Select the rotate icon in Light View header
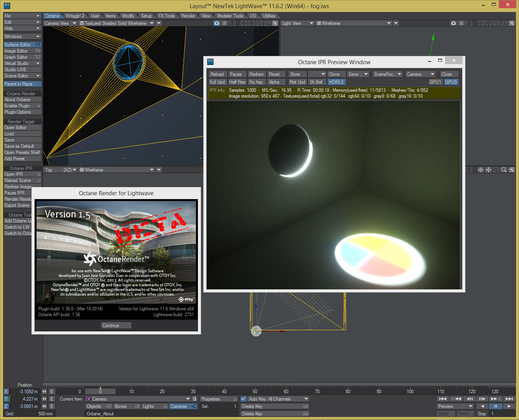Image resolution: width=519 pixels, height=420 pixels. (496, 23)
